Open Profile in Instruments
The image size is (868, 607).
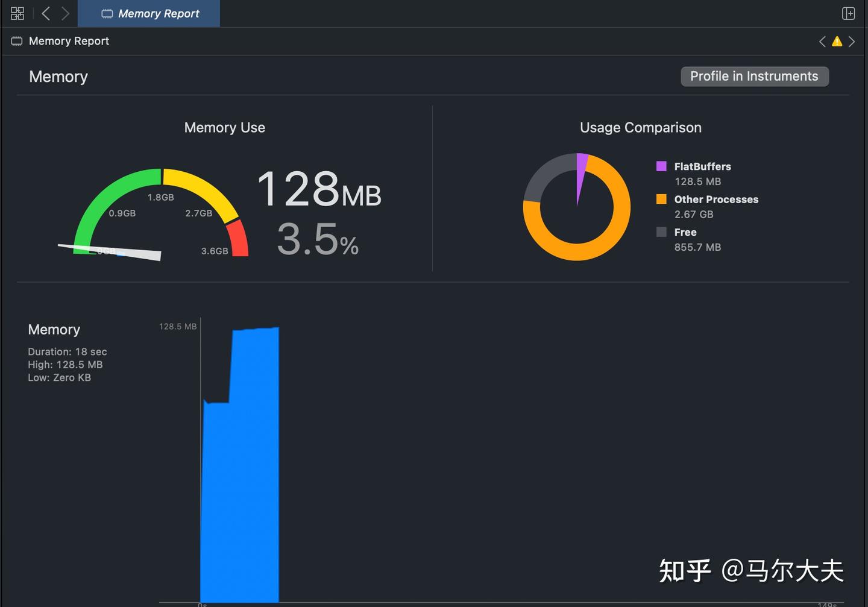point(754,76)
